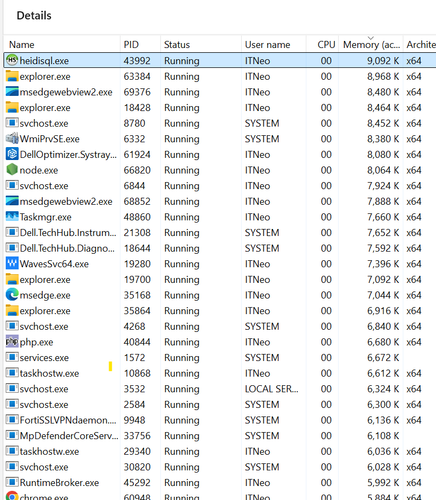Screen dimensions: 436x500
Task: Select memory value 7,660 K
Action: click(383, 217)
